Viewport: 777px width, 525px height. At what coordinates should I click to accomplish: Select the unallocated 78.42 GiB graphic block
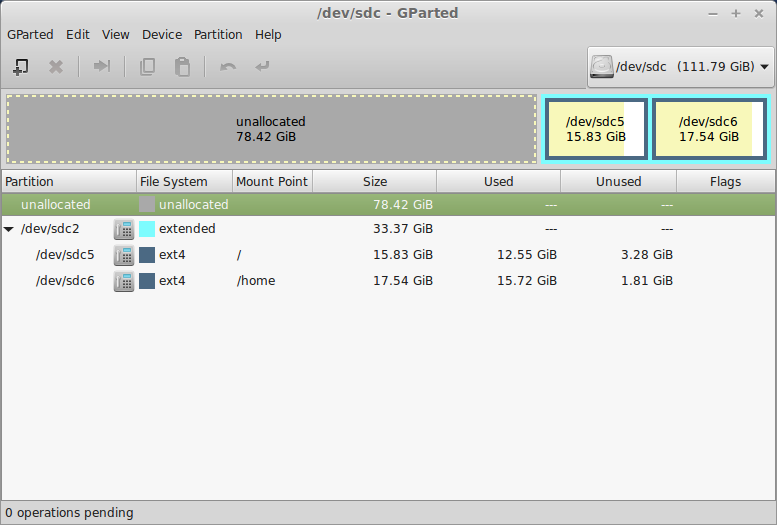click(271, 129)
